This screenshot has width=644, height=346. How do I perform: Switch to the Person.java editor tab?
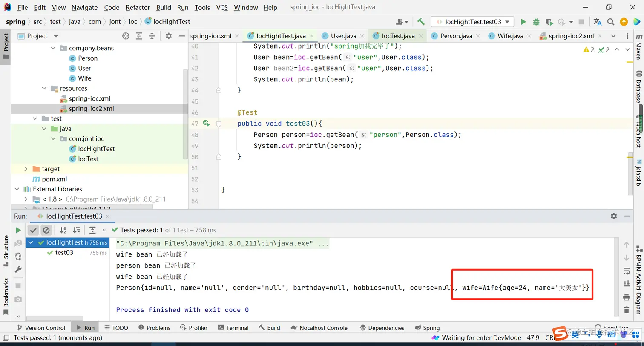click(x=456, y=36)
